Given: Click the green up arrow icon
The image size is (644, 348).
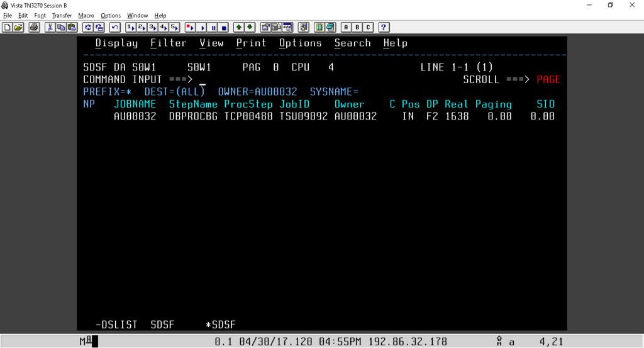Looking at the screenshot, I should 238,28.
